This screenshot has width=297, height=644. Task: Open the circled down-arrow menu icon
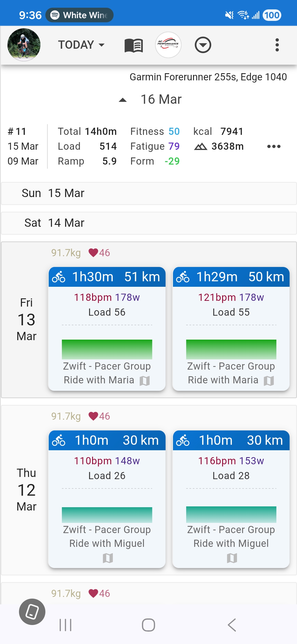[x=203, y=45]
